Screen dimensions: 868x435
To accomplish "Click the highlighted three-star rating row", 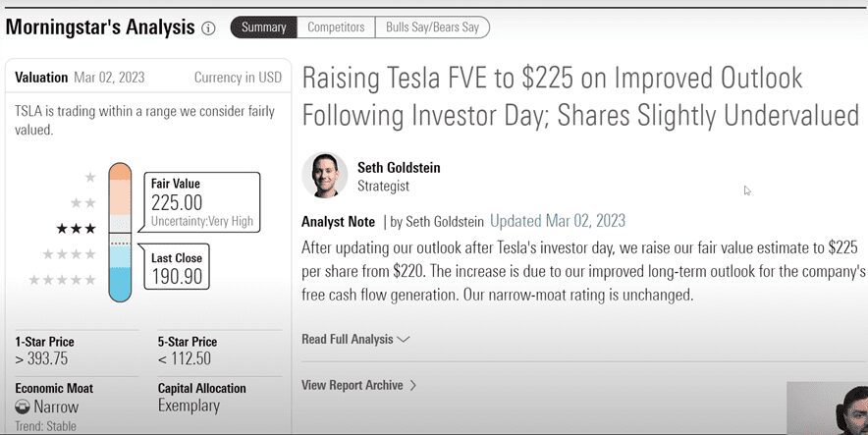I will point(76,229).
